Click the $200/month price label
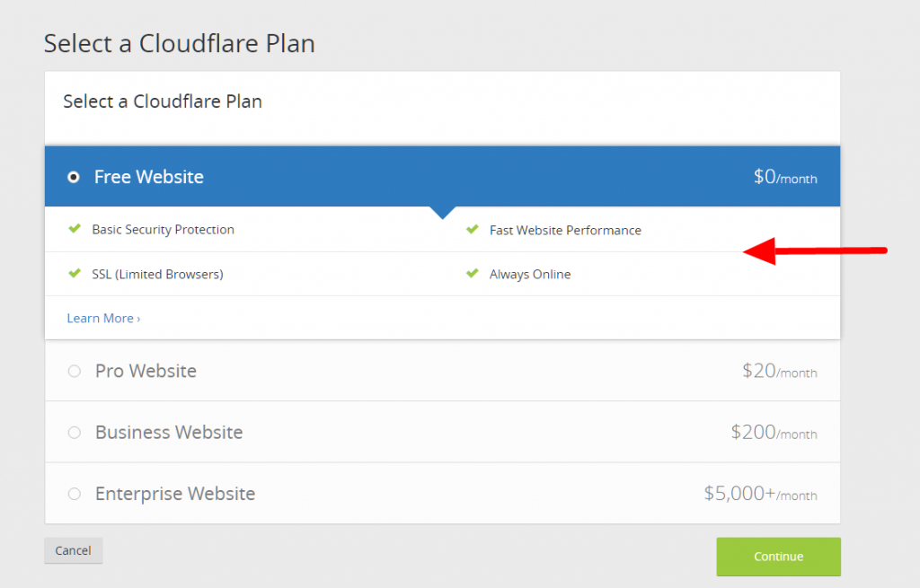920x588 pixels. click(774, 433)
